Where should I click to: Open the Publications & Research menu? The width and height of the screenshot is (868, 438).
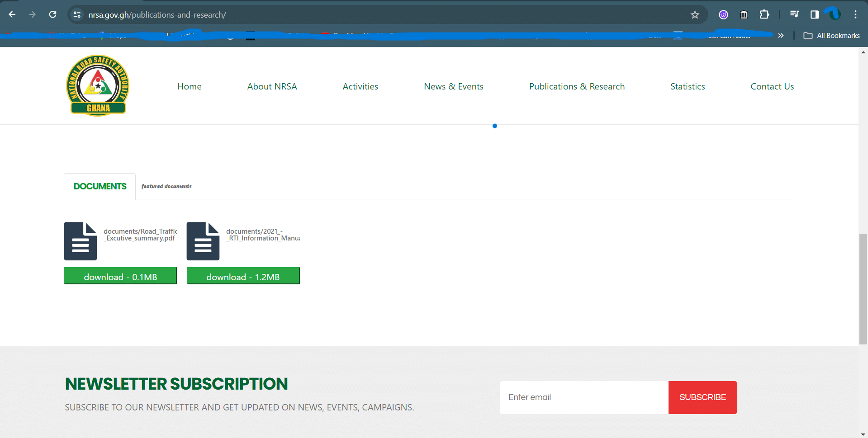click(577, 86)
